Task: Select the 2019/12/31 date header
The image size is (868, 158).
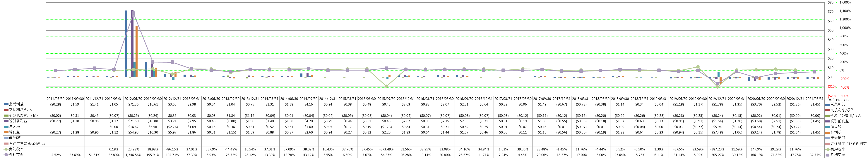Action: click(717, 99)
